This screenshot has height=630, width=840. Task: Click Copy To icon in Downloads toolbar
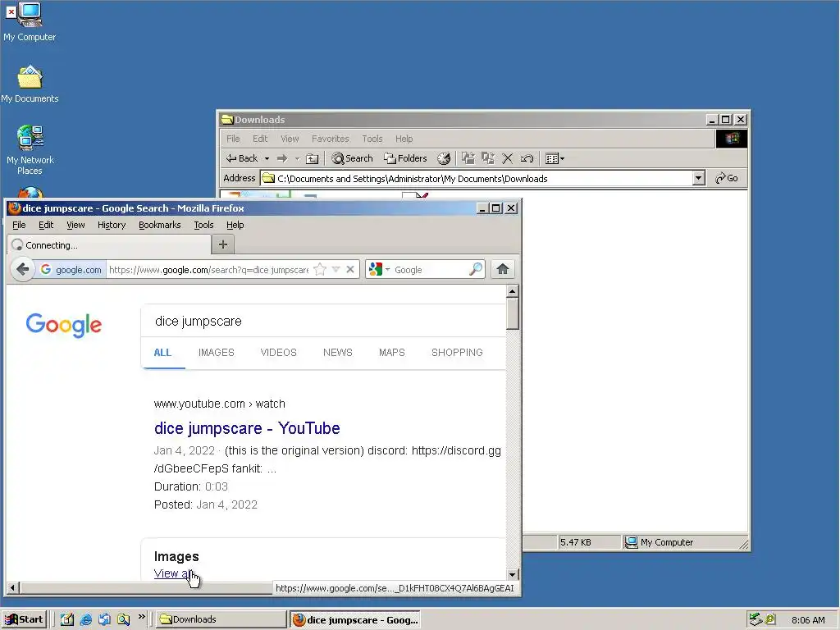point(487,158)
